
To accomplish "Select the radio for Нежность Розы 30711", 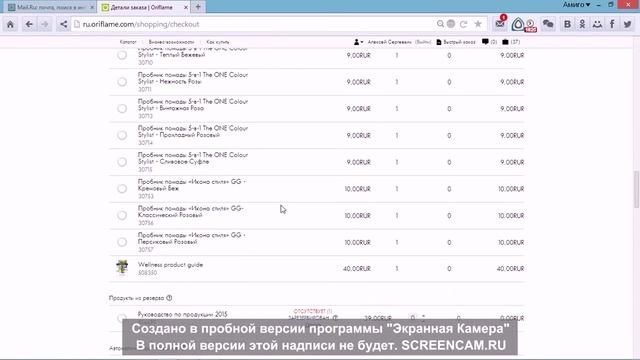I will (x=122, y=82).
